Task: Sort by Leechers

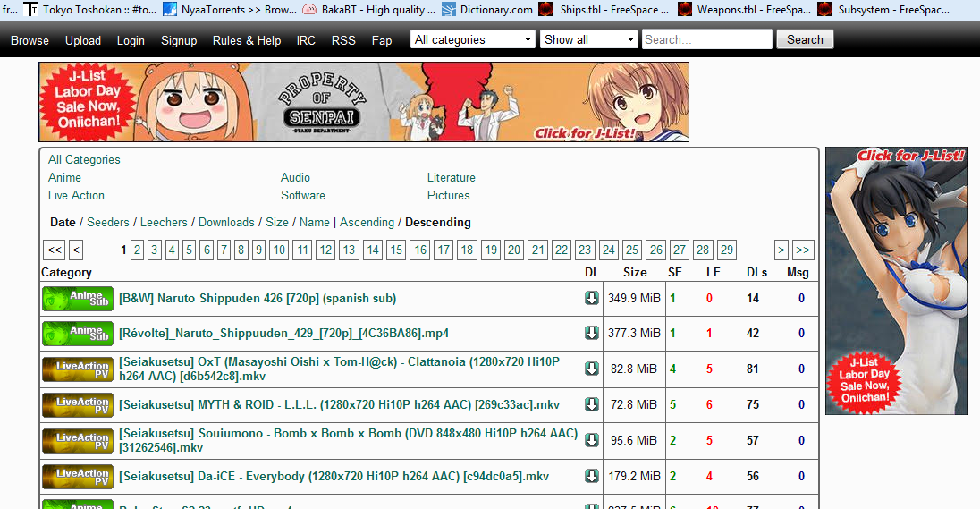Action: pos(164,222)
